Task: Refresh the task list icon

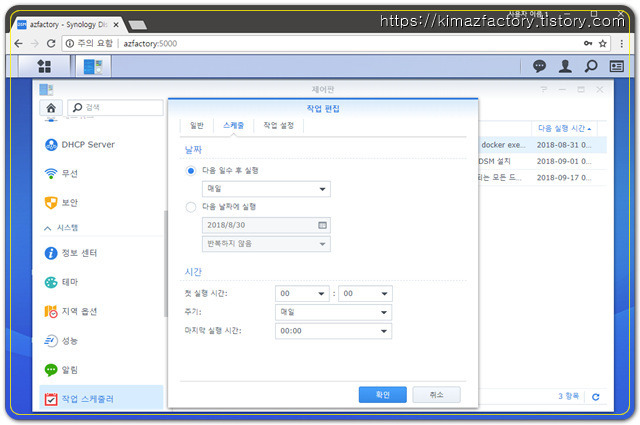Action: click(596, 397)
